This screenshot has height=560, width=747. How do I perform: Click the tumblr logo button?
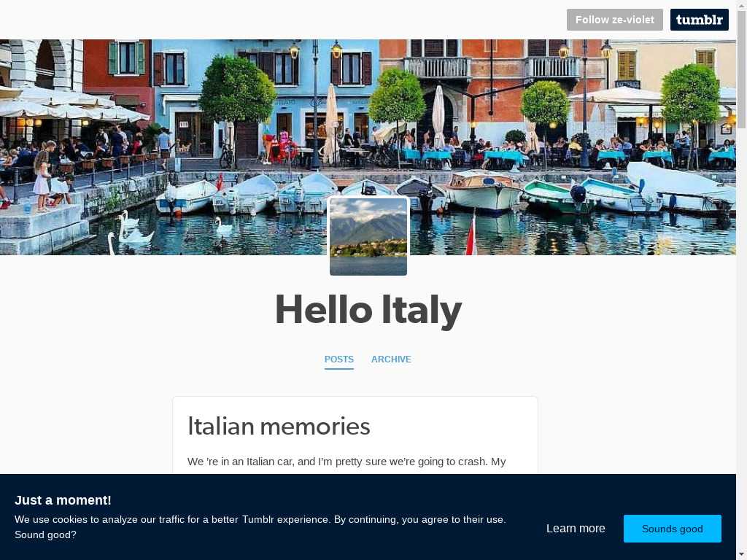coord(699,20)
